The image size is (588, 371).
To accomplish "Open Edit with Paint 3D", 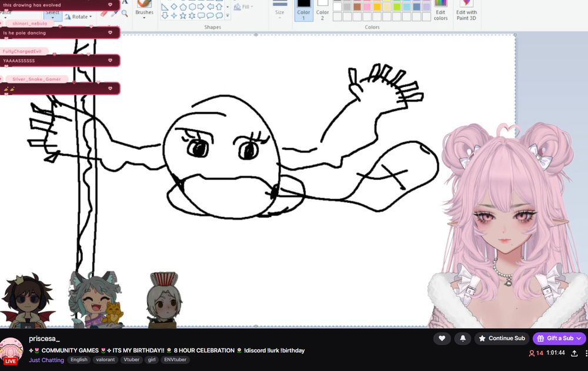I will click(466, 10).
